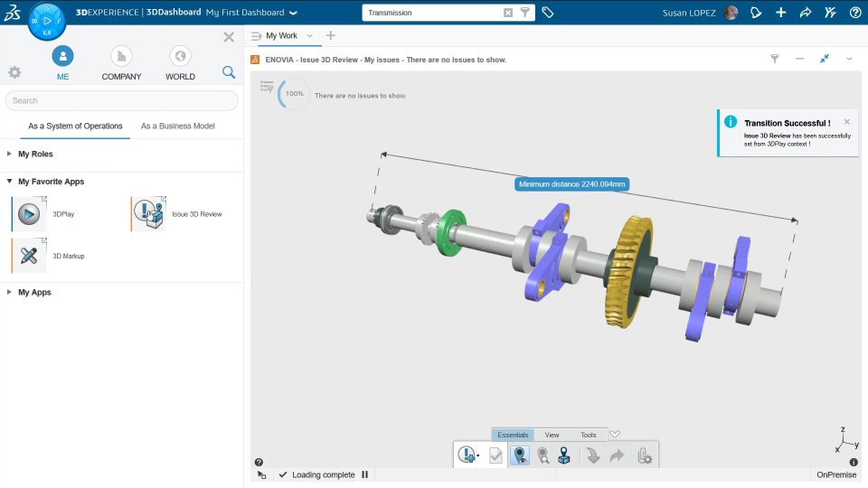This screenshot has height=488, width=868.
Task: Open the widget filter funnel
Action: 775,59
